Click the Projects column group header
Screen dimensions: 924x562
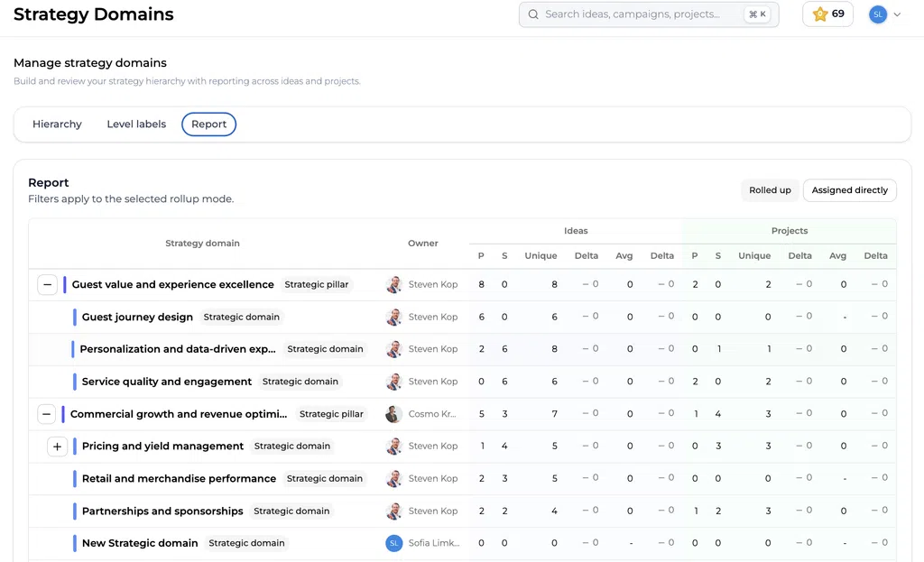(x=789, y=231)
